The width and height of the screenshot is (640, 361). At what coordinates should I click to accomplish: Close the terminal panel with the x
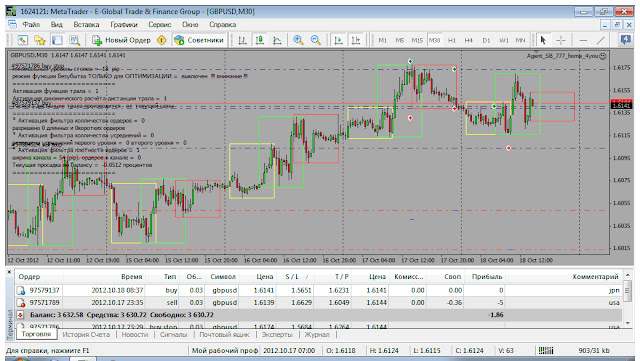click(9, 272)
